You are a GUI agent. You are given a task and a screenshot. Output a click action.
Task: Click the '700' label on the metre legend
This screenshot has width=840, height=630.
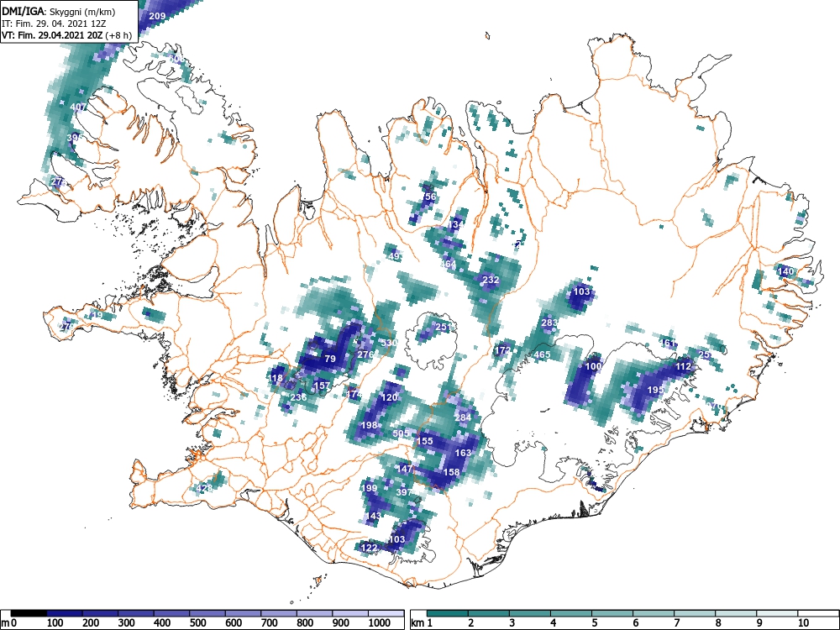[270, 622]
